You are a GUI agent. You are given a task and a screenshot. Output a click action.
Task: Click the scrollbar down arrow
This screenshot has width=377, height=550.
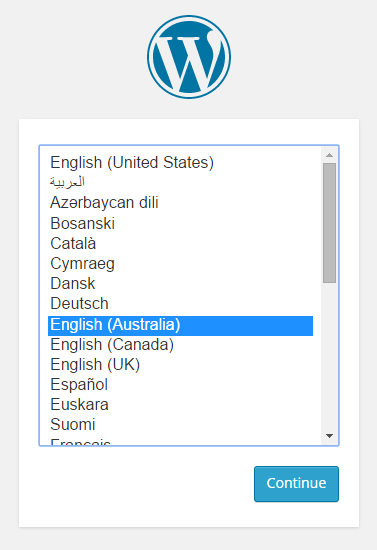[x=329, y=436]
